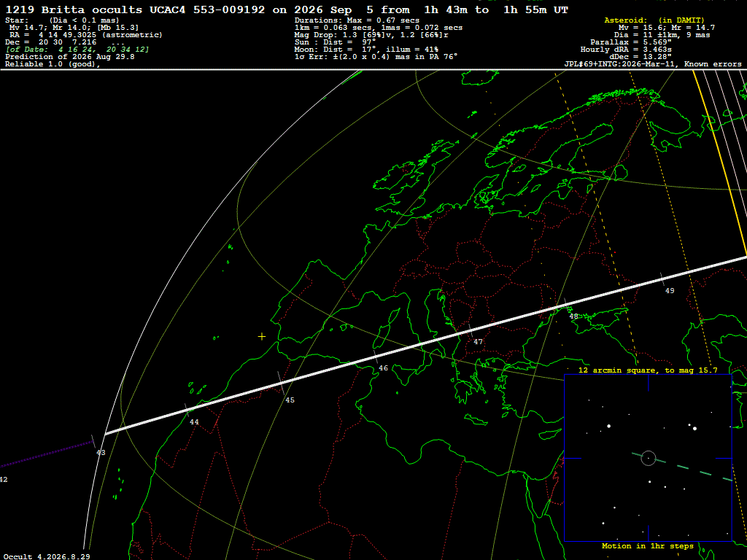Image resolution: width=747 pixels, height=560 pixels.
Task: Select the 47 minute tick label
Action: point(479,342)
